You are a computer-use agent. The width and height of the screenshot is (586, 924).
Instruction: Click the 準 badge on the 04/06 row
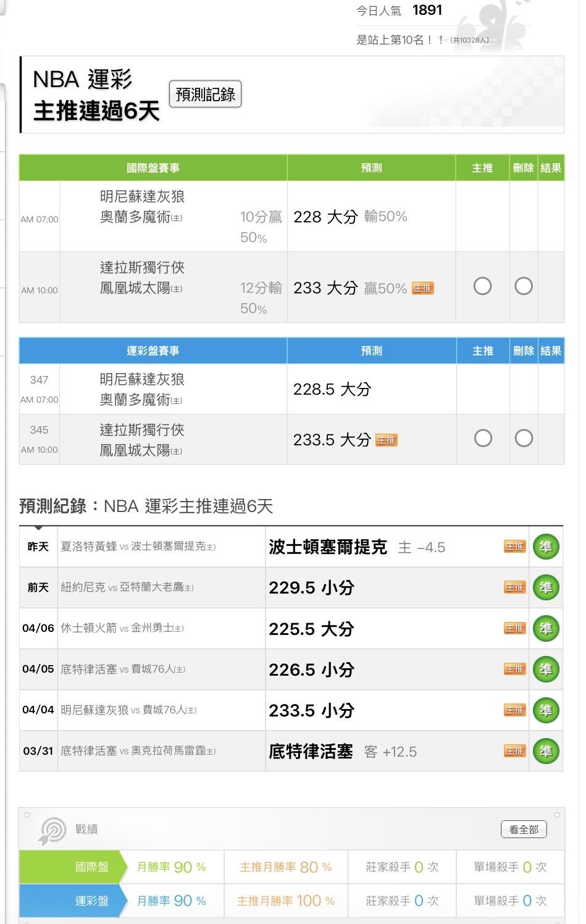tap(545, 629)
